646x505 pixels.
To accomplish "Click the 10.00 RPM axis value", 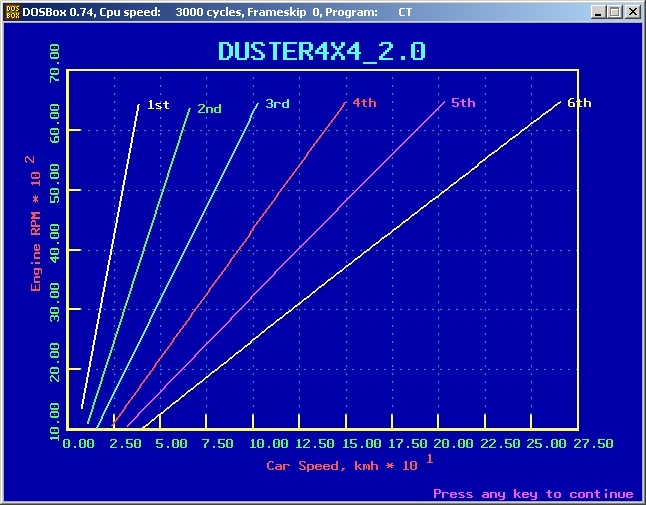I will (x=54, y=421).
